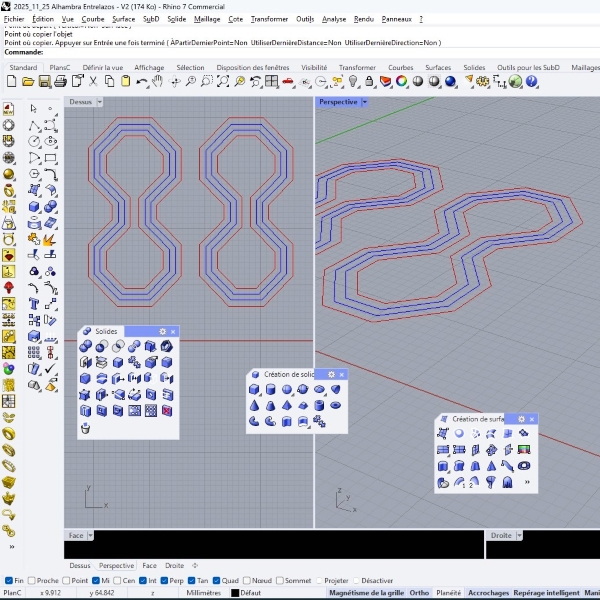The image size is (600, 600).
Task: Click the Save file icon in toolbar
Action: (44, 82)
